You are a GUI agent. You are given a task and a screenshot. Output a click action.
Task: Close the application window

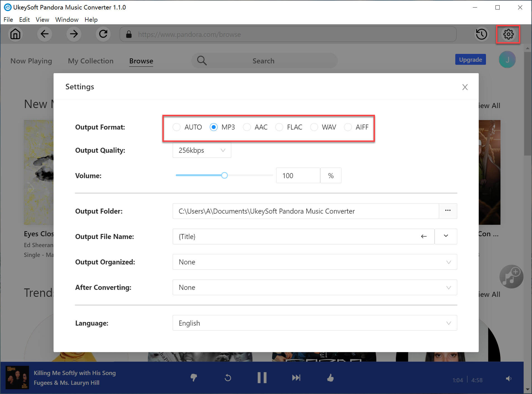pos(520,7)
